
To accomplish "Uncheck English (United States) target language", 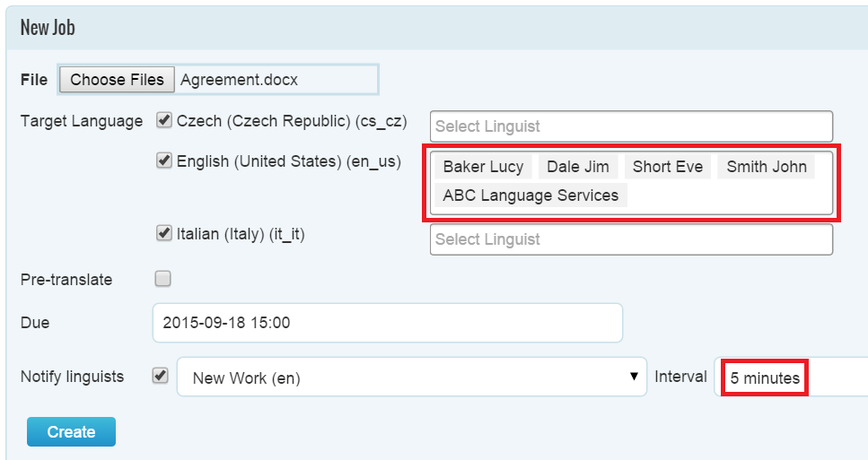I will tap(164, 161).
